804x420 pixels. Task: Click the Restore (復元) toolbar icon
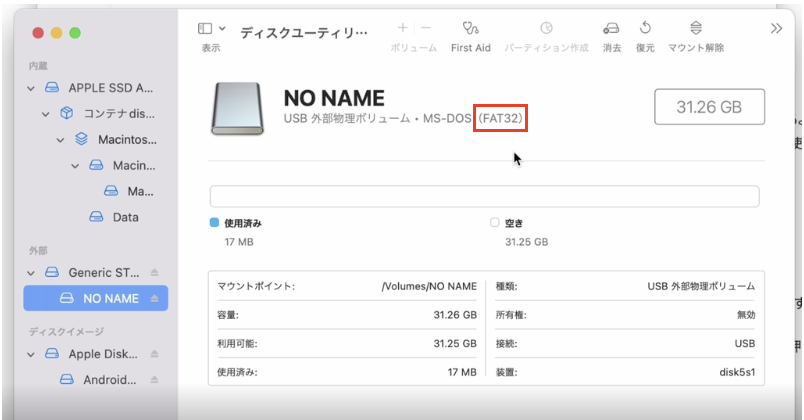point(645,29)
